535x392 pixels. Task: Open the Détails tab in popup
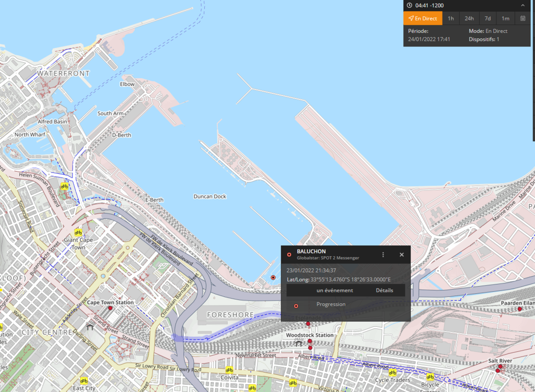tap(384, 290)
